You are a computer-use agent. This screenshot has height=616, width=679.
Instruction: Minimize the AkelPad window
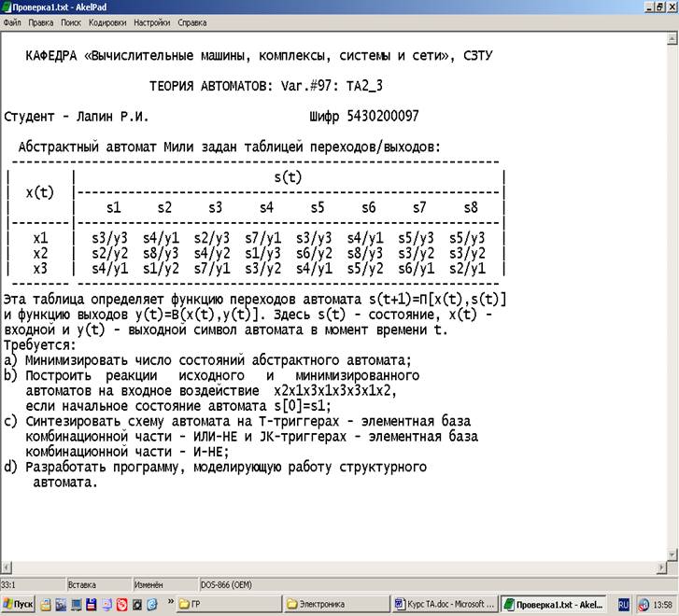coord(649,7)
